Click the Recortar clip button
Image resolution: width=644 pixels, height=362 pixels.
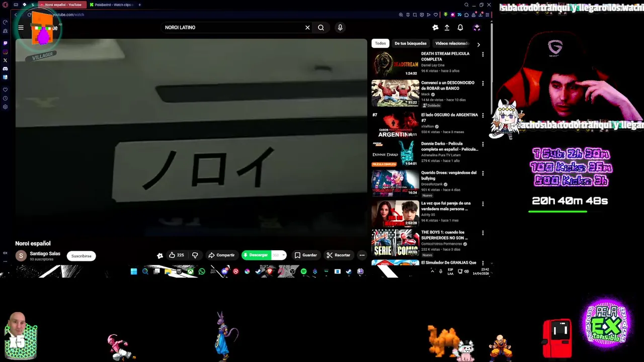[338, 255]
